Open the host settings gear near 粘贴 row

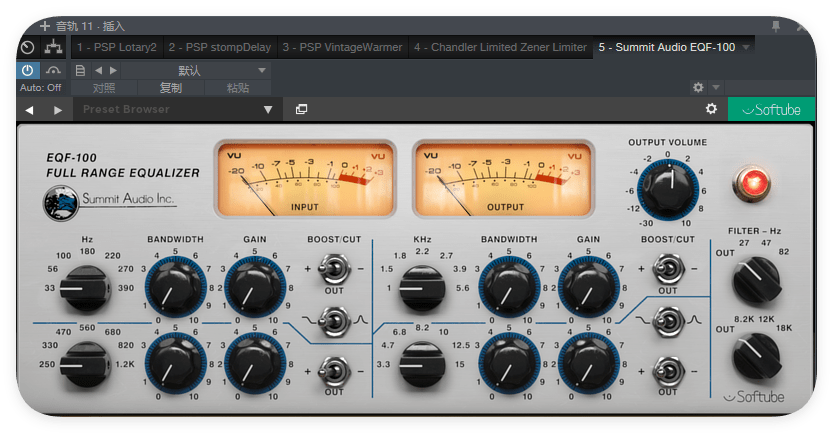(698, 87)
